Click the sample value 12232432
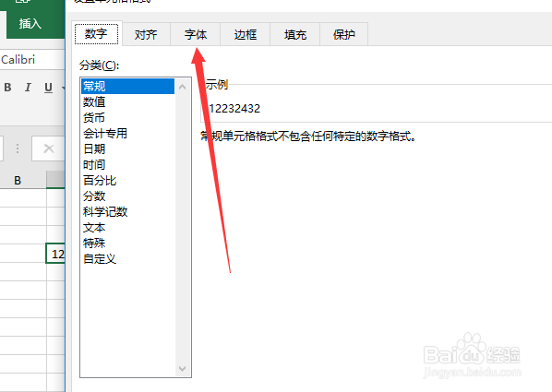Viewport: 552px width, 392px height. [234, 109]
